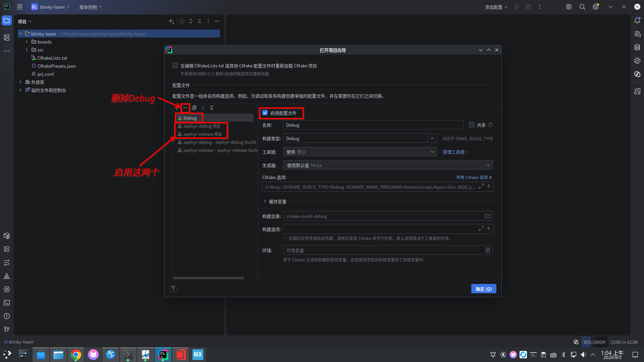Open environment variables editor icon
The width and height of the screenshot is (644, 362).
(x=488, y=250)
